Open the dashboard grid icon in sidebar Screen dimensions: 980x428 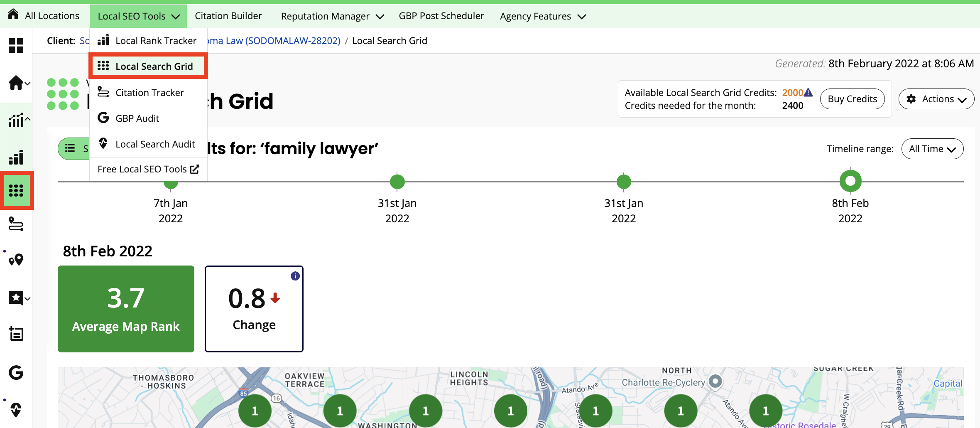(x=16, y=45)
